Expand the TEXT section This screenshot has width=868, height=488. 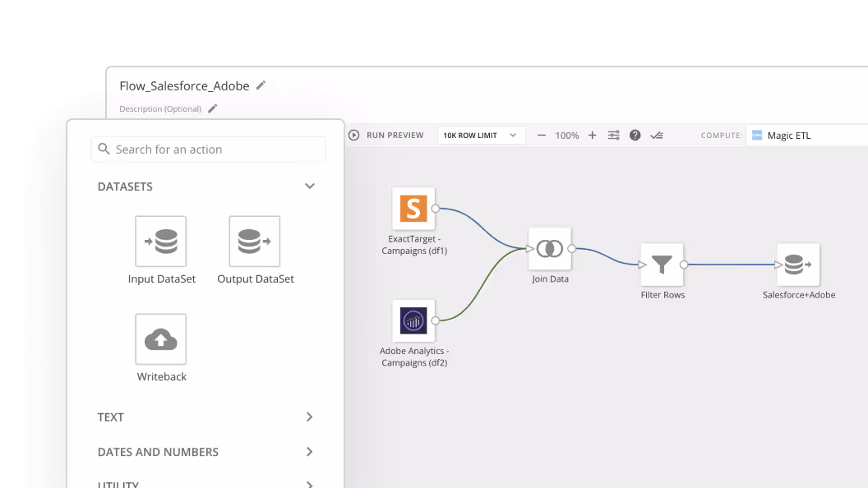(310, 417)
